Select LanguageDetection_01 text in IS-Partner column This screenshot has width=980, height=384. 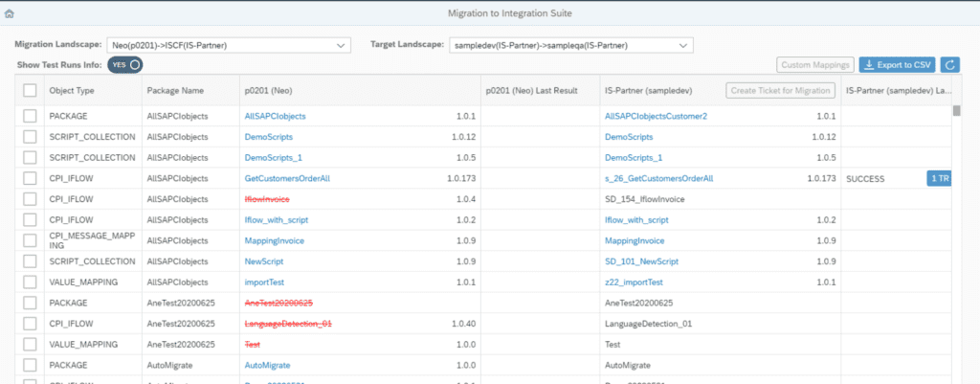(x=648, y=324)
